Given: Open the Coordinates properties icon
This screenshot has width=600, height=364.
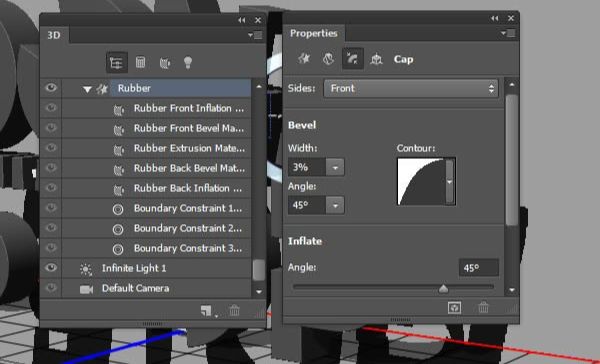Looking at the screenshot, I should pyautogui.click(x=377, y=59).
